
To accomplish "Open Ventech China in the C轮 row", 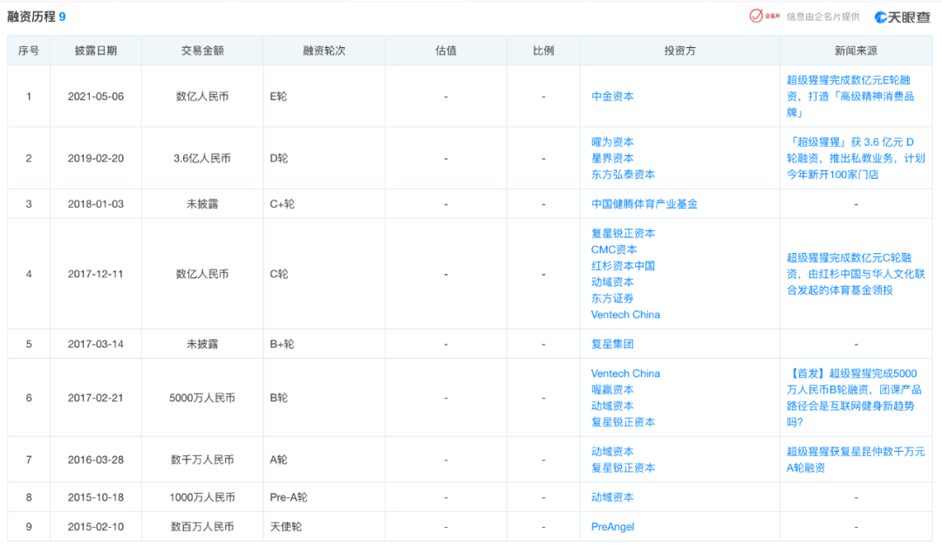I will click(625, 314).
